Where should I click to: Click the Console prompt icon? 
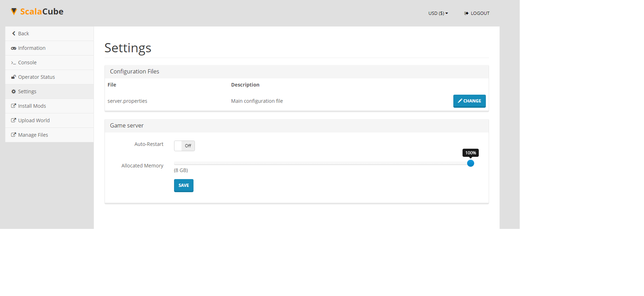pyautogui.click(x=13, y=63)
